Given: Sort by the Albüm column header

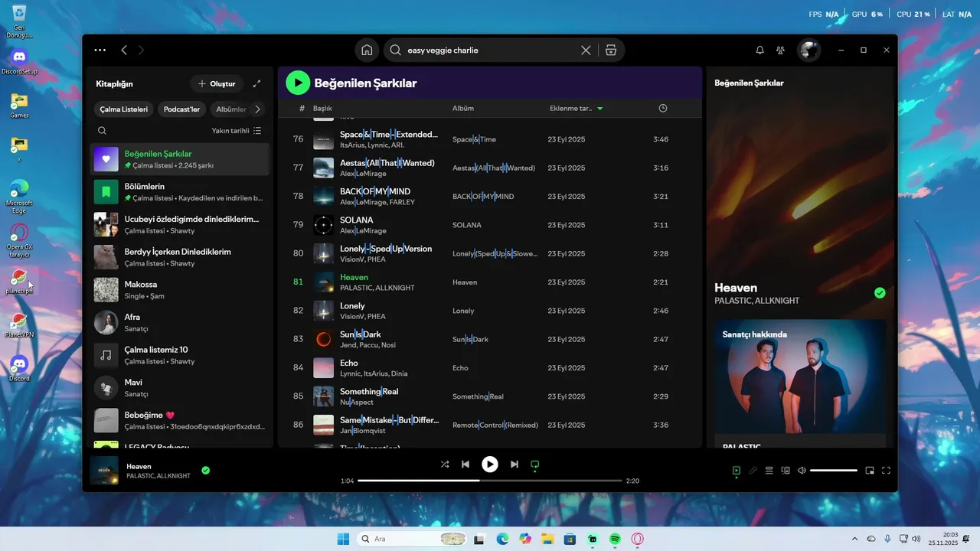Looking at the screenshot, I should (x=463, y=109).
